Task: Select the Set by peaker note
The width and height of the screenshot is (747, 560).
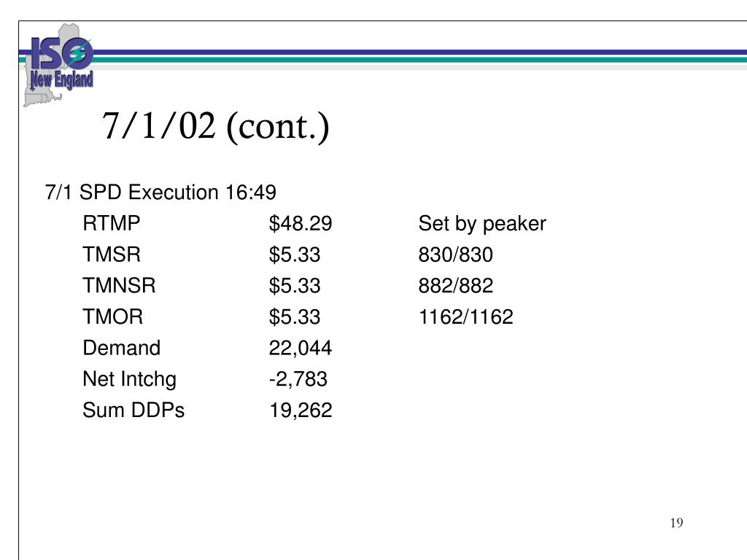Action: coord(482,224)
